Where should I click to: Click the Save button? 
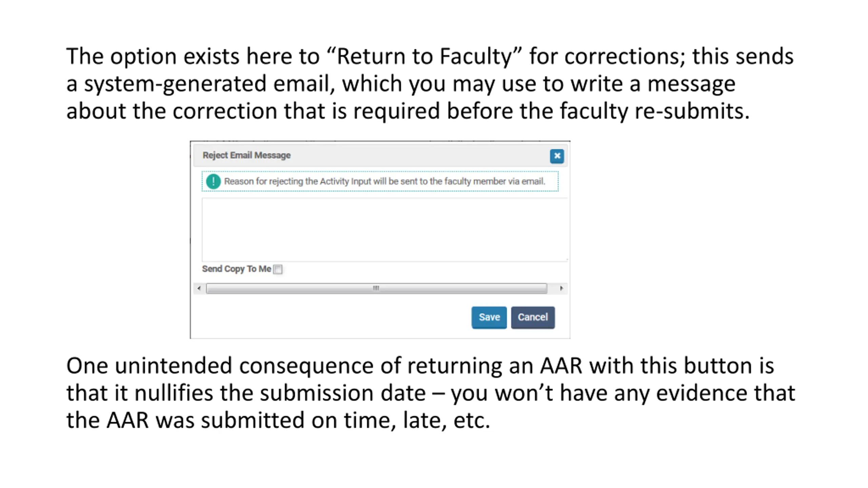(x=489, y=318)
